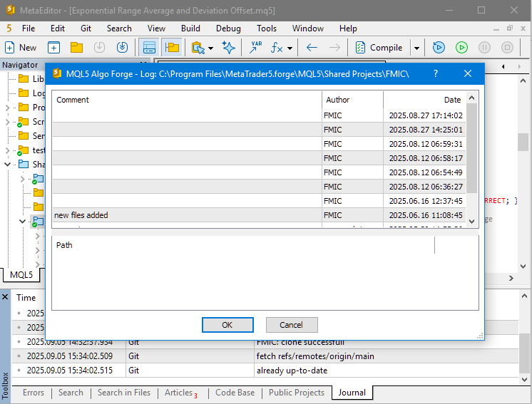Select the MQL5 tab in Navigator

coord(21,275)
